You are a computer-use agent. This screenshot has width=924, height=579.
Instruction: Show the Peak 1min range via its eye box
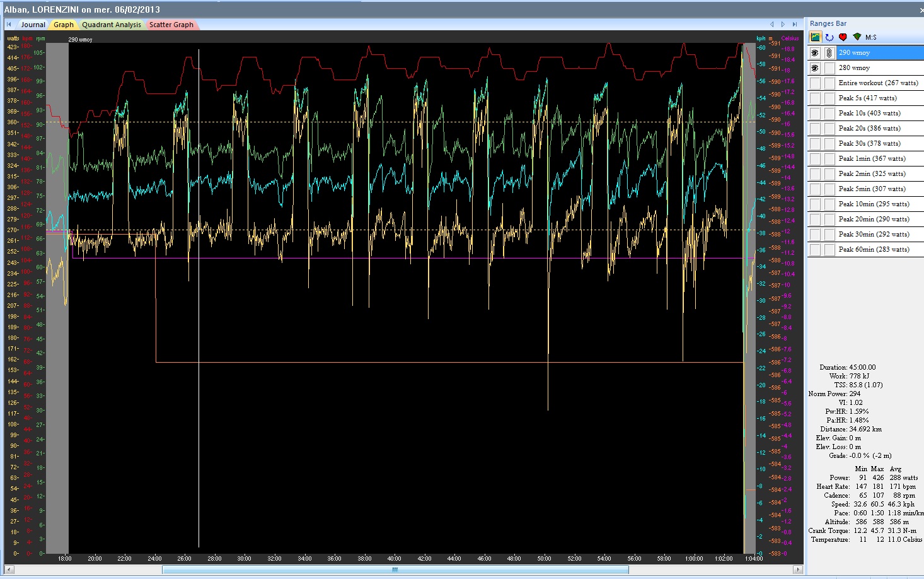[x=815, y=159]
